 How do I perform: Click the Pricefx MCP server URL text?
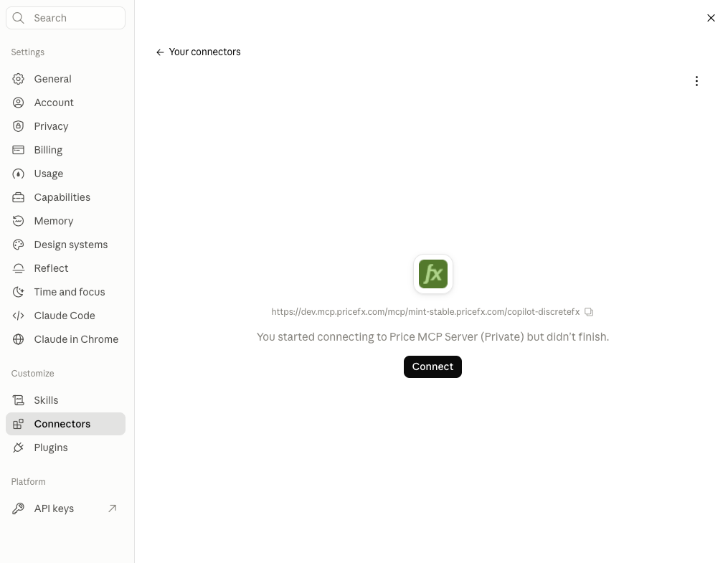point(425,312)
